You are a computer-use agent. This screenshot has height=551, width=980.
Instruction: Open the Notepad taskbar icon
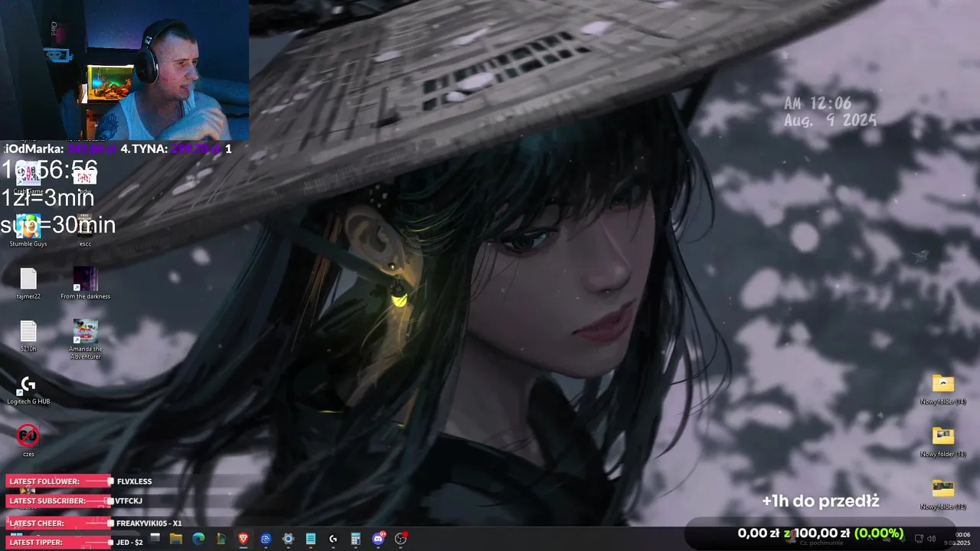(311, 539)
